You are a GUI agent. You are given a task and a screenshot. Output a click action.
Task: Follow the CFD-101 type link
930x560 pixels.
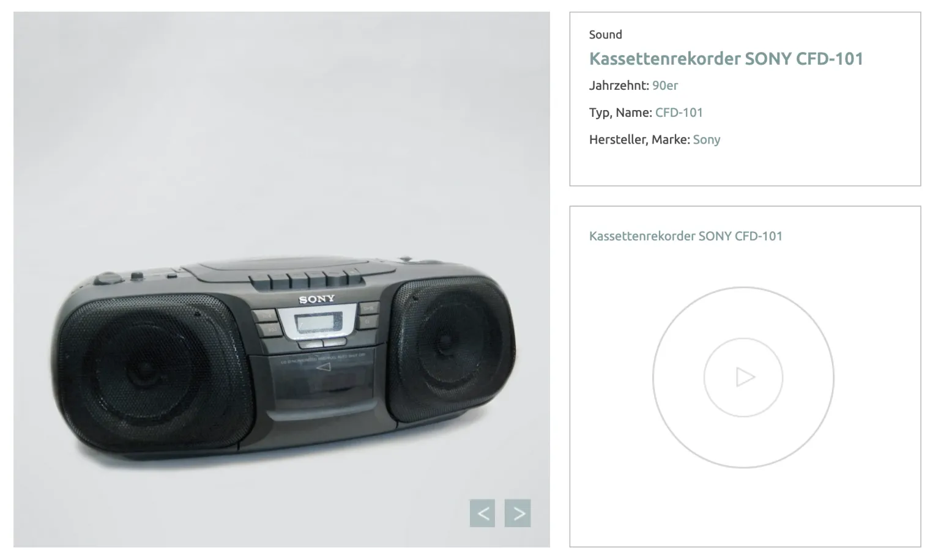coord(679,112)
